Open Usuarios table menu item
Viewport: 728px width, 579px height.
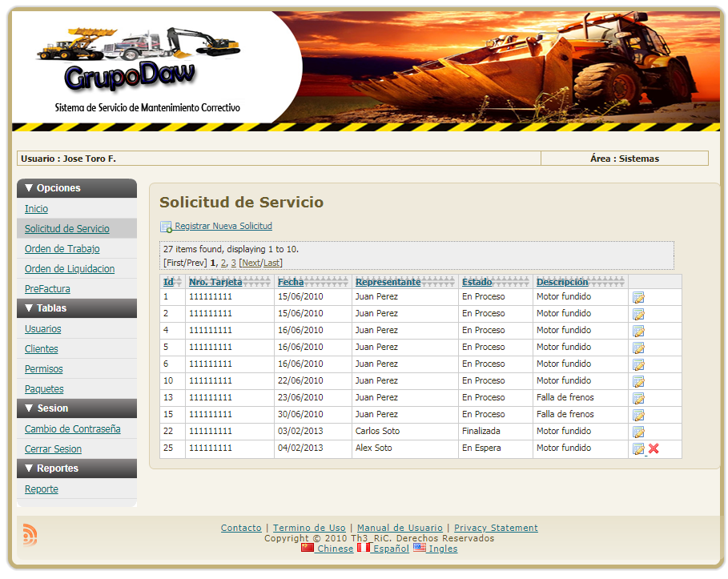[x=42, y=328]
